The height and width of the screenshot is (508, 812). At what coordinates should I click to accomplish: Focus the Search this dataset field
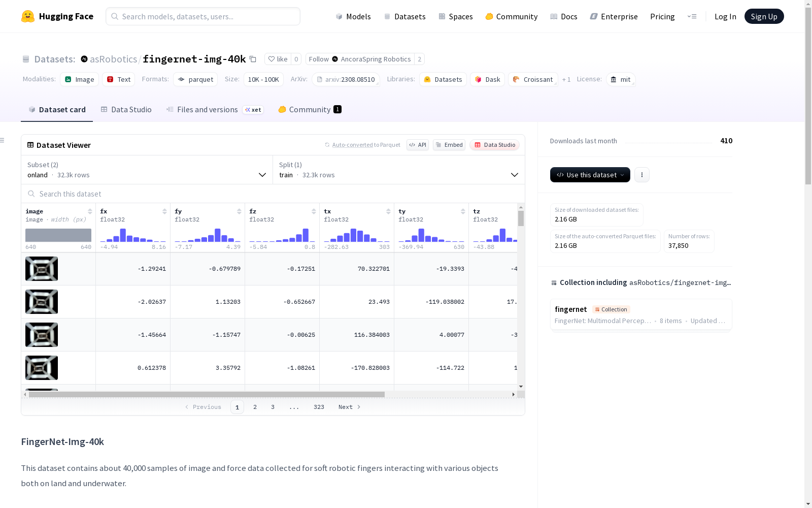pos(273,194)
